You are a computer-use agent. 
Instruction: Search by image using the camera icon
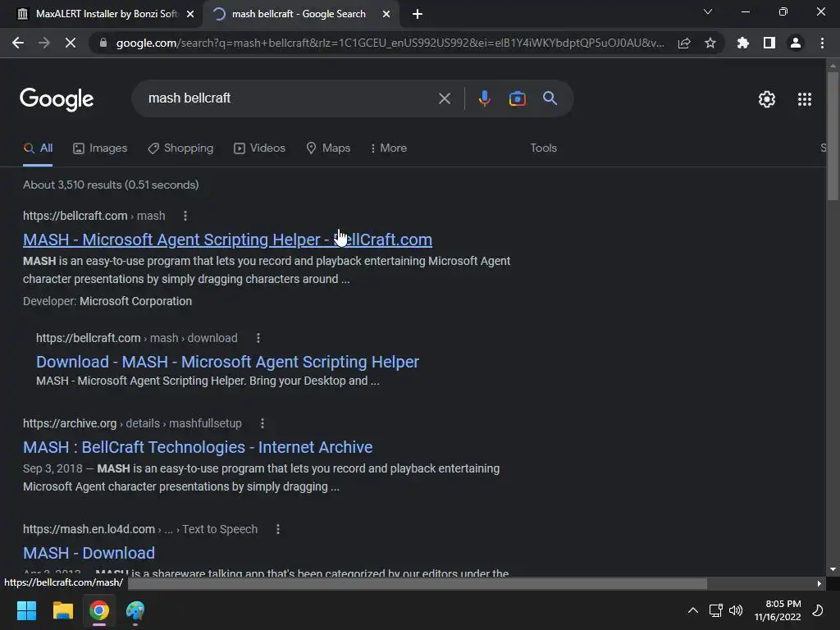[517, 98]
